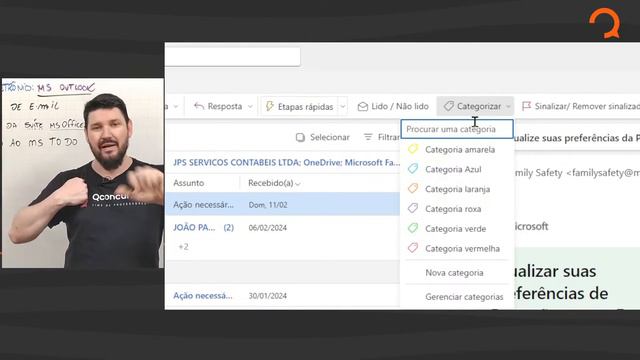Focus the Procurar uma categoria search field
Image resolution: width=640 pixels, height=360 pixels.
pos(457,129)
